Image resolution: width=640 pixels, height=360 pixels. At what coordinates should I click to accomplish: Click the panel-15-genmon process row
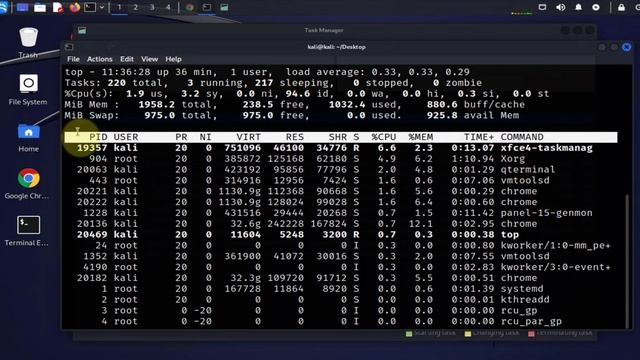click(340, 213)
